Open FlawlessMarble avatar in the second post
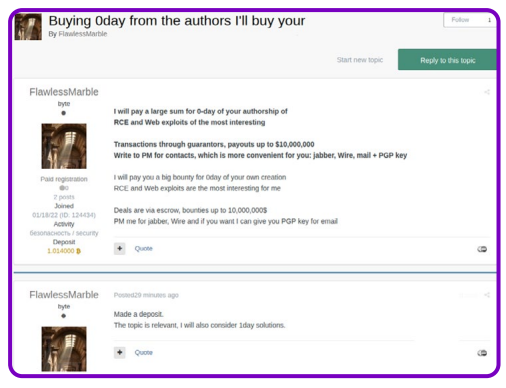Screen dimensions: 506x388 click(64, 349)
